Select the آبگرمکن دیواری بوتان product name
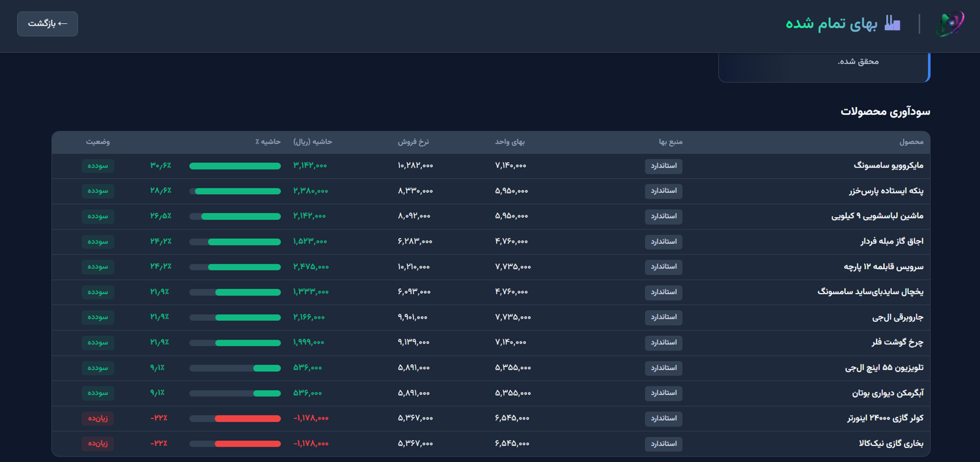980x462 pixels. click(x=888, y=393)
